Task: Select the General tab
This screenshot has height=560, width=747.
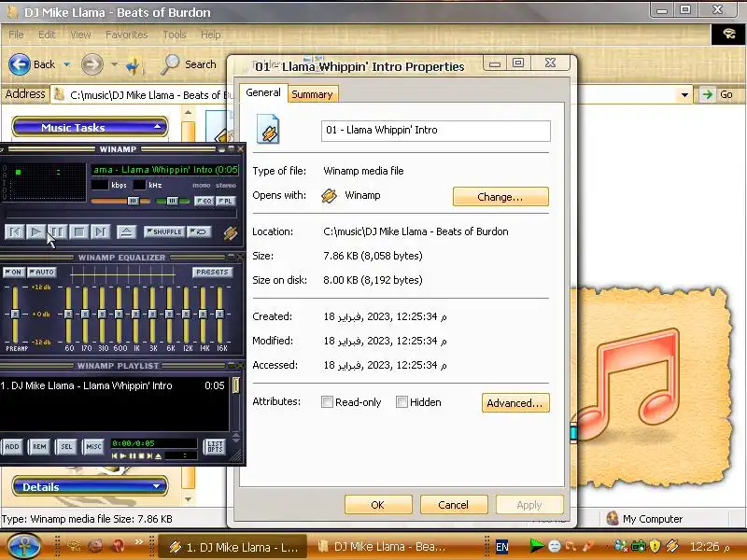Action: pos(263,92)
